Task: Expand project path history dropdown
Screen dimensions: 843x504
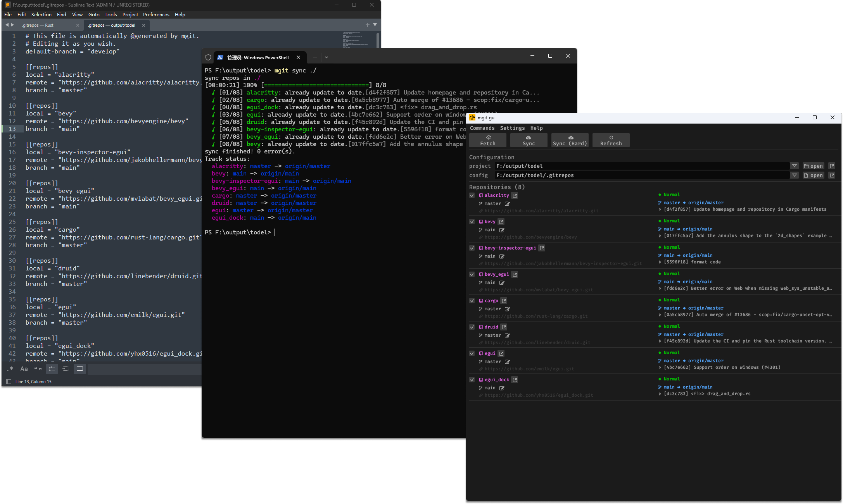Action: (x=795, y=166)
